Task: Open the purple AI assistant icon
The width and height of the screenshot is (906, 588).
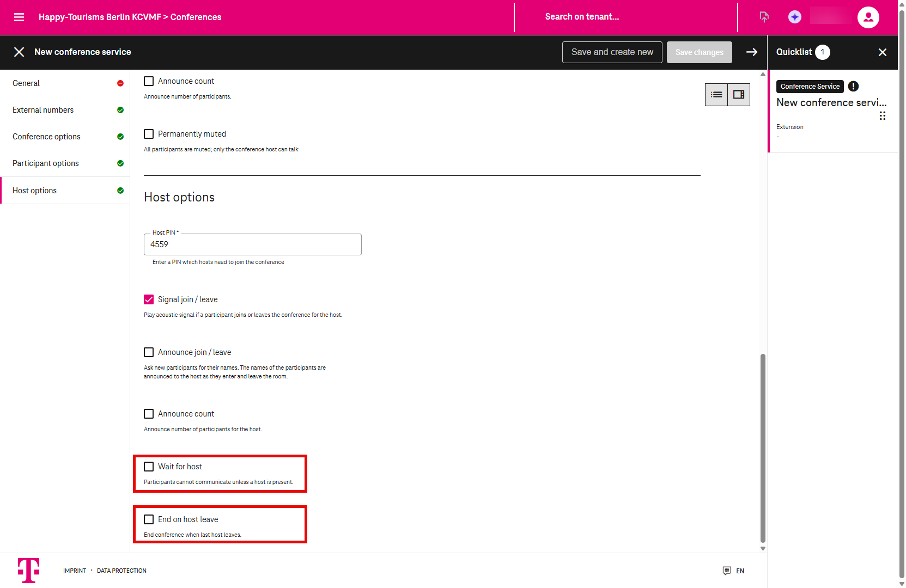Action: 794,17
